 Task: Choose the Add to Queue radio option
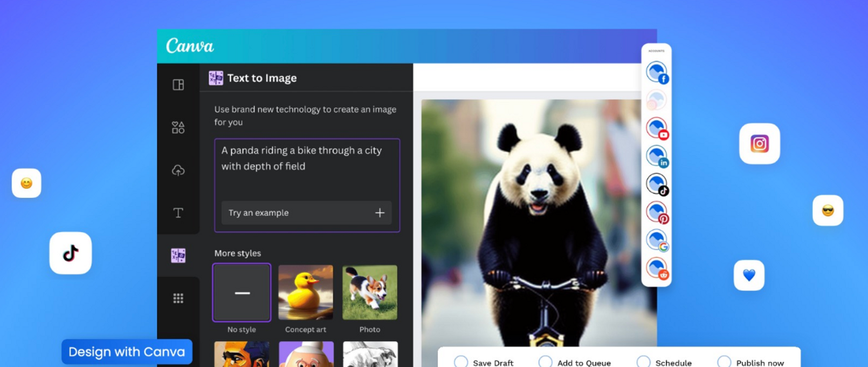[546, 362]
